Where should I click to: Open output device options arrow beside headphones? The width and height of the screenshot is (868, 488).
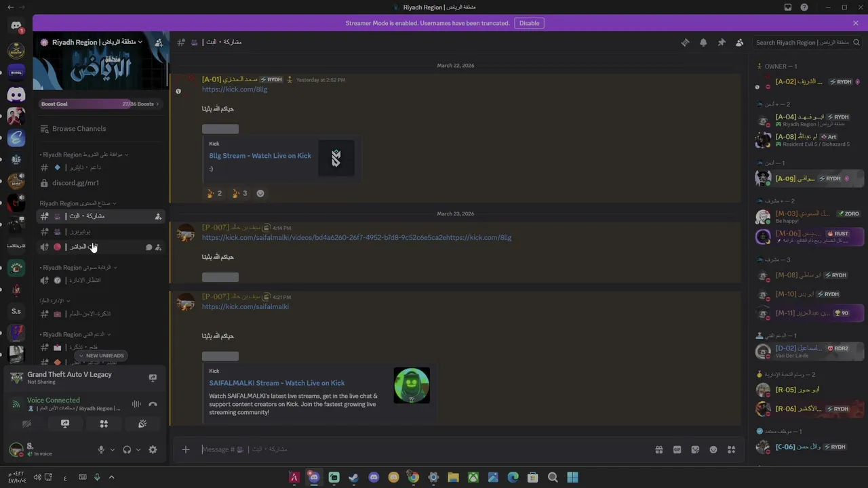point(138,449)
